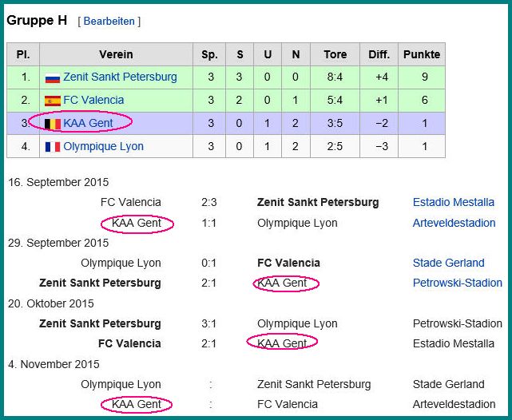Image resolution: width=512 pixels, height=420 pixels.
Task: Click the Punkte column header
Action: (x=422, y=54)
